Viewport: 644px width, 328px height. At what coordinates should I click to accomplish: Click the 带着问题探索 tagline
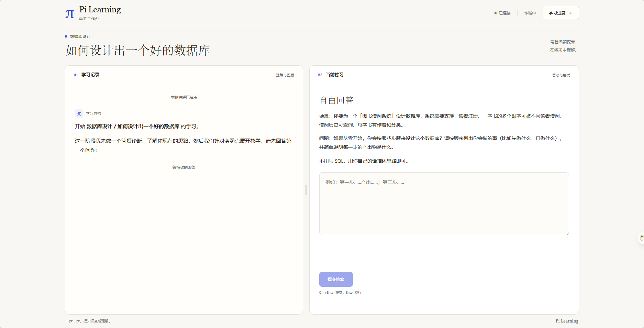[564, 42]
